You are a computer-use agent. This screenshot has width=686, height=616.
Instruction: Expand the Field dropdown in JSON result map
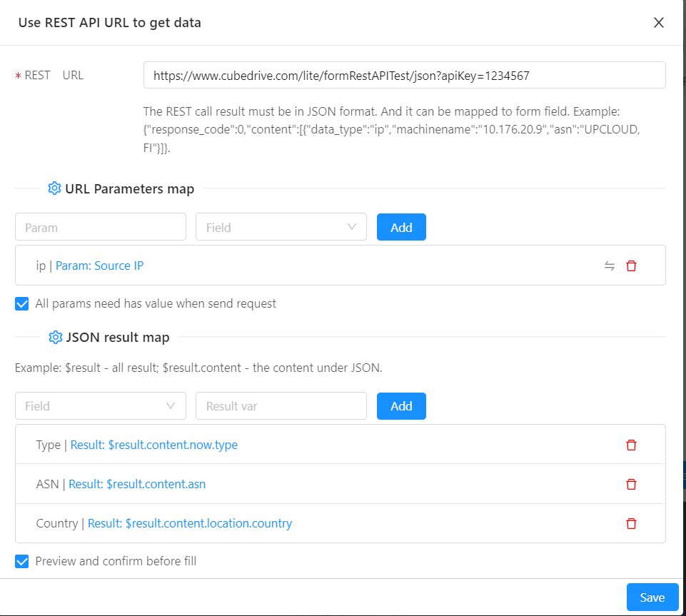click(101, 406)
